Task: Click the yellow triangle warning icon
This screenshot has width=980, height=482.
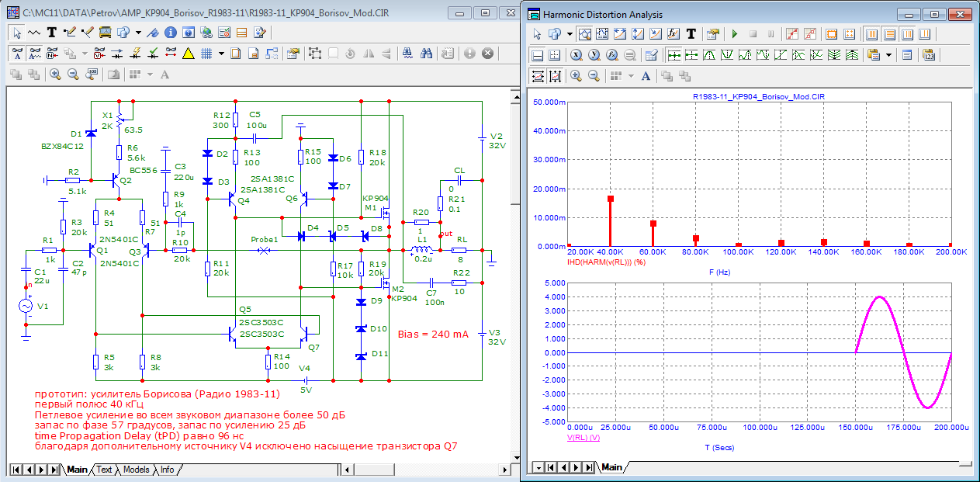Action: point(188,54)
